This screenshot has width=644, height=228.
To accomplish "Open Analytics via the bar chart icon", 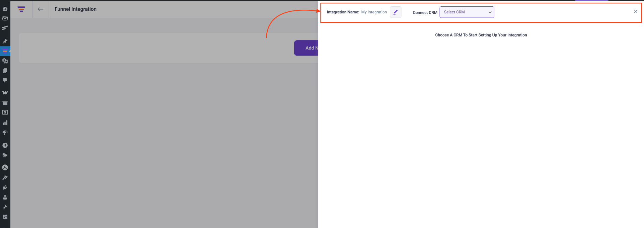I will [5, 123].
